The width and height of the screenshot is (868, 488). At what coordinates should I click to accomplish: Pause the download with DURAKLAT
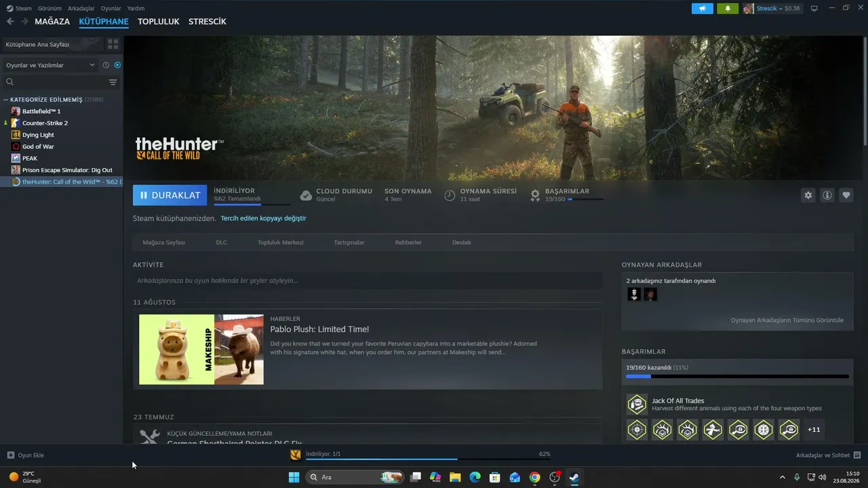click(x=170, y=195)
